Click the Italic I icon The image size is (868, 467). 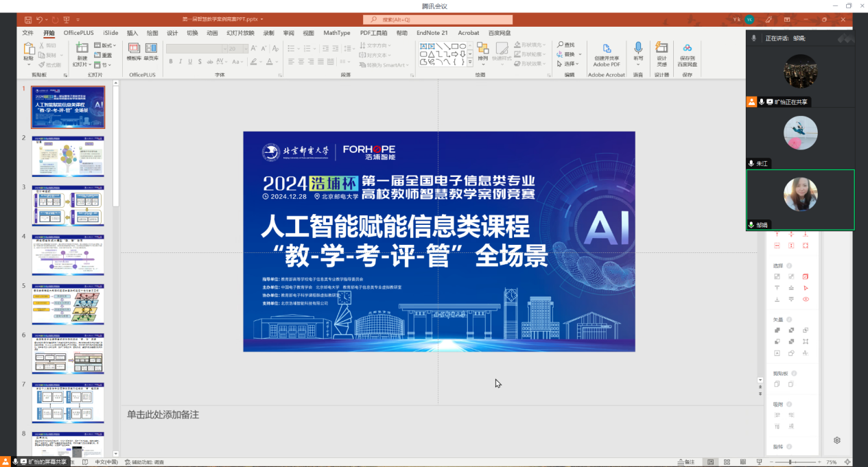[180, 61]
